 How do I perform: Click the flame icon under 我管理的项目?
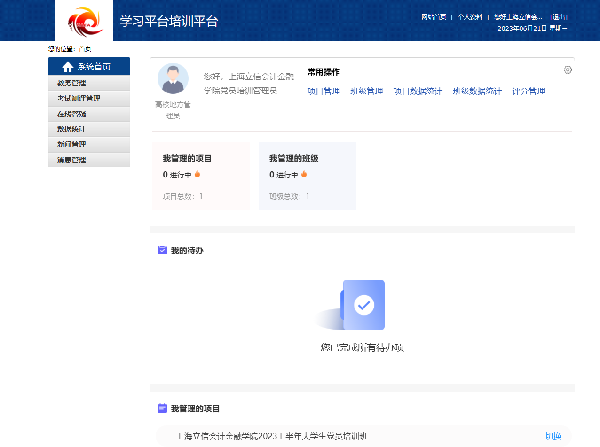(198, 175)
